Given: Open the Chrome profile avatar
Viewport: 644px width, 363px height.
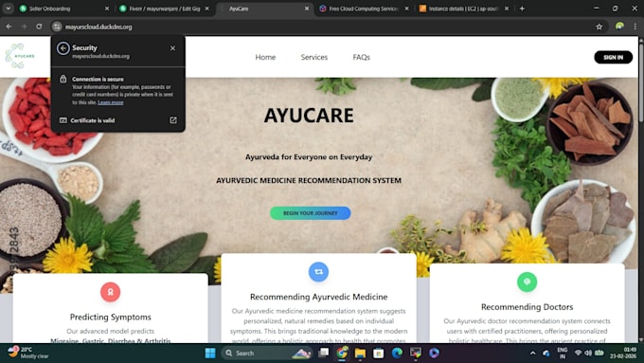Looking at the screenshot, I should click(x=619, y=27).
